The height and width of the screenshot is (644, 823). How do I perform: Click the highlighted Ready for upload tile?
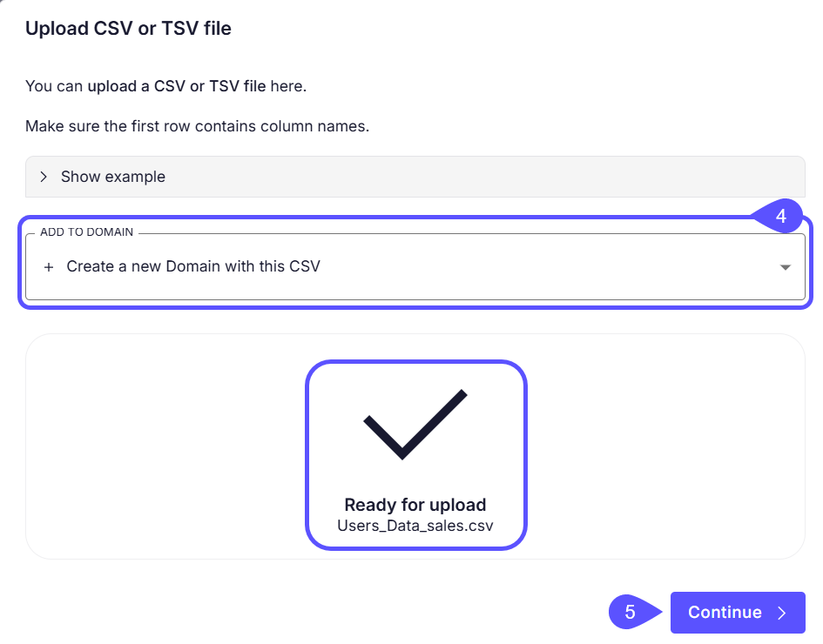pos(415,454)
